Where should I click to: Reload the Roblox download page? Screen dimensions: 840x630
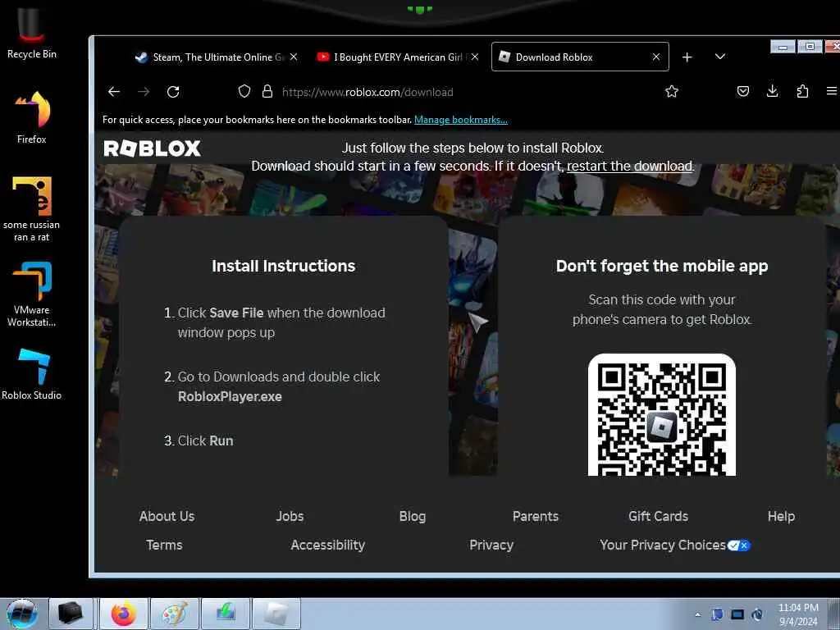[x=173, y=92]
